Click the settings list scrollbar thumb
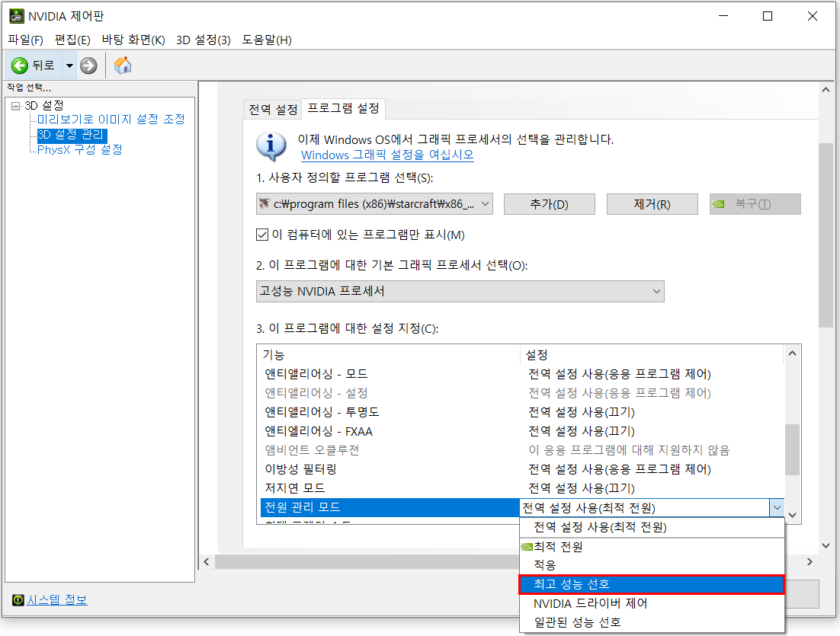Screen dimensions: 840x636 (792, 449)
